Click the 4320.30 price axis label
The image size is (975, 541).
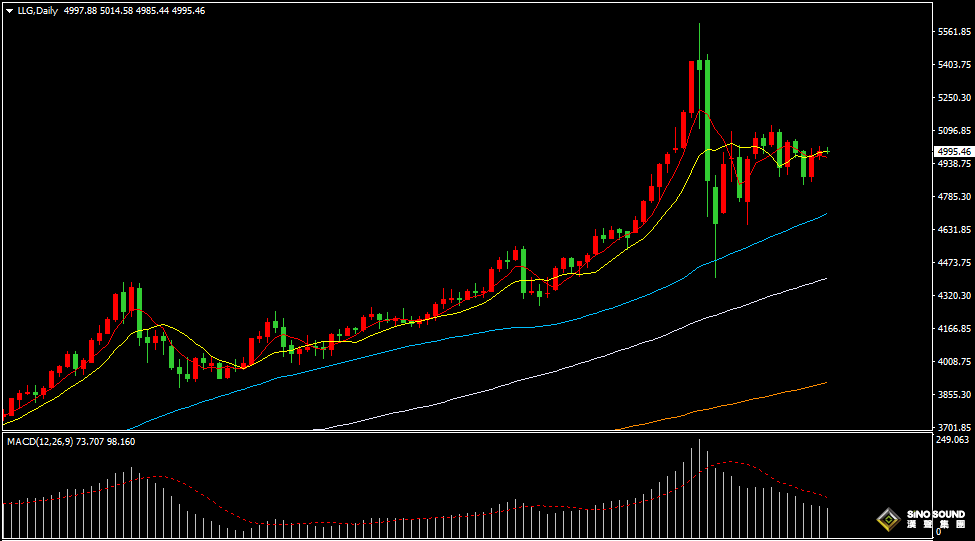pyautogui.click(x=953, y=296)
